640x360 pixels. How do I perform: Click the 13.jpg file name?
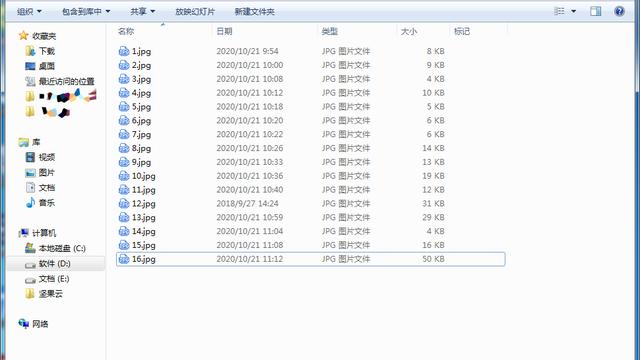(x=144, y=218)
